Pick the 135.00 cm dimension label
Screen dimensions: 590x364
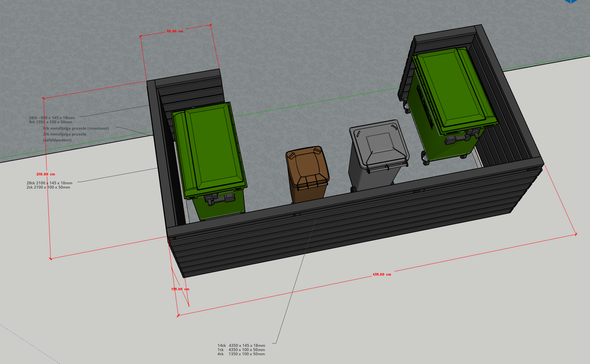click(180, 289)
